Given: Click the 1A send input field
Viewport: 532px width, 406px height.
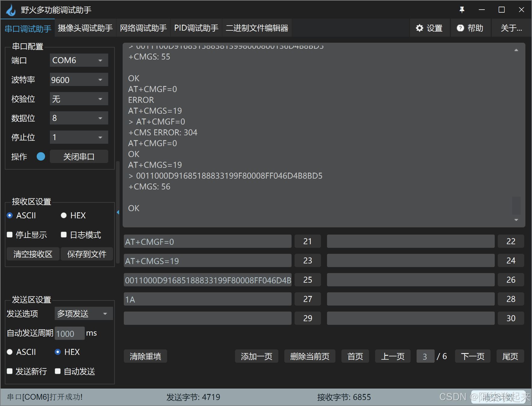Looking at the screenshot, I should pyautogui.click(x=208, y=299).
